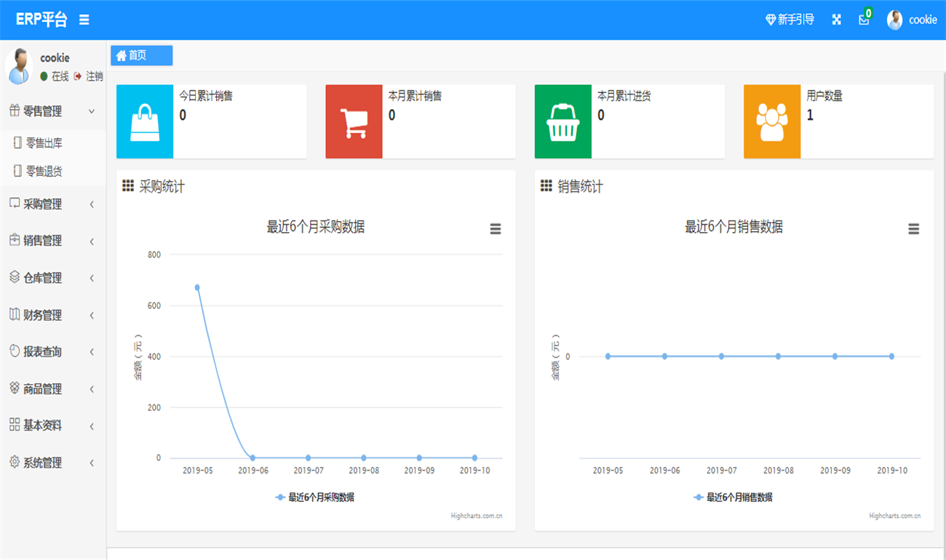This screenshot has width=946, height=560.
Task: Click the cookie username in header
Action: click(923, 20)
